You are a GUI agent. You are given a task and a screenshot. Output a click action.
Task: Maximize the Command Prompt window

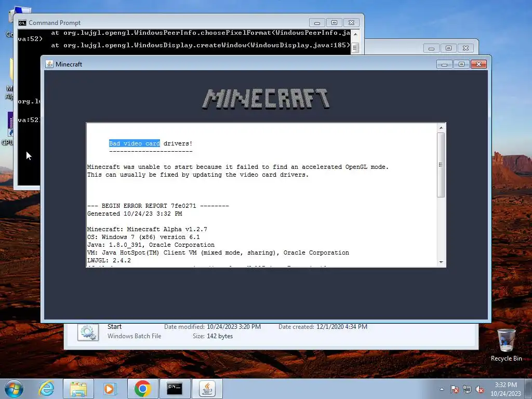334,23
